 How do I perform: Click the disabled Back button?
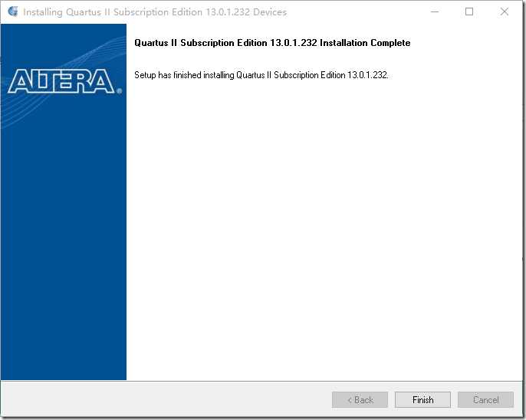[360, 399]
